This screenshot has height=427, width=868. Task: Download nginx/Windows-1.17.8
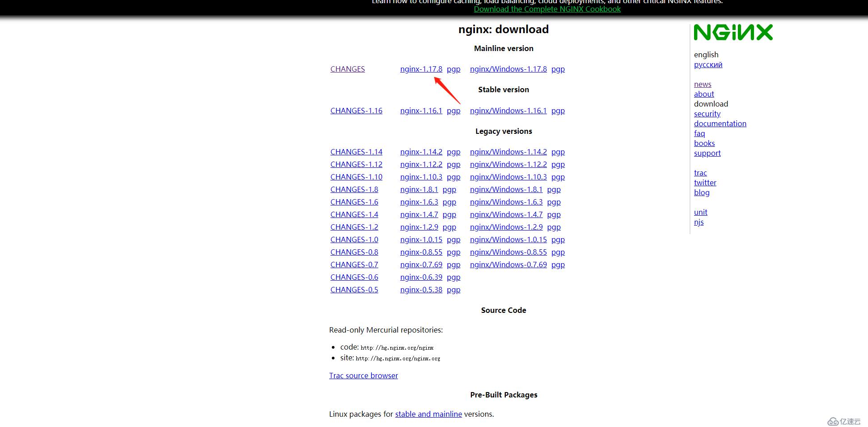pyautogui.click(x=508, y=69)
